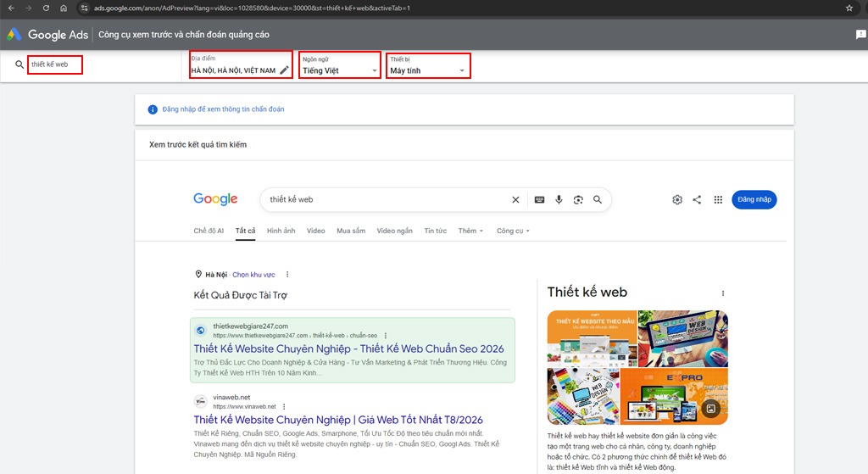Open the three-dot menu of vinaweb.net ad
The image size is (868, 474).
[284, 406]
